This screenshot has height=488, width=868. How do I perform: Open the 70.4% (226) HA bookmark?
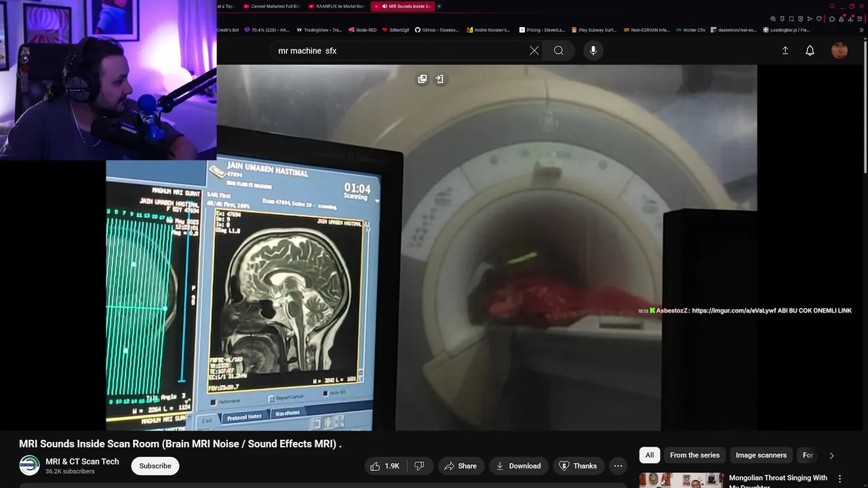coord(267,30)
